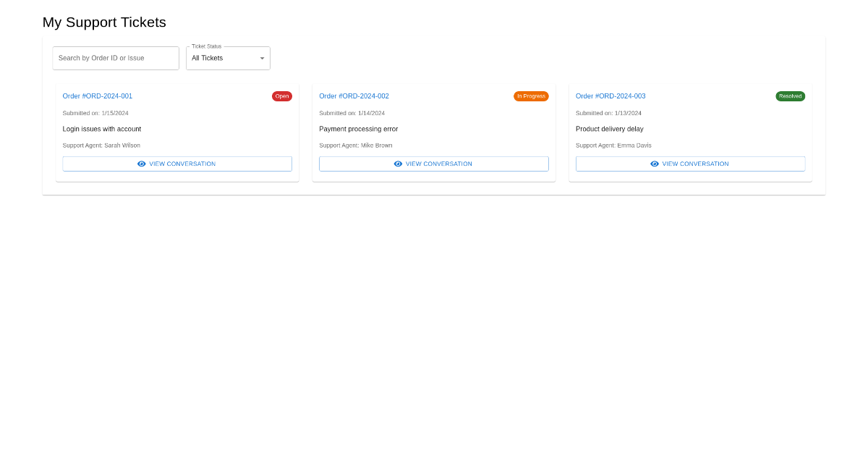Click the orange In Progress badge

[531, 96]
